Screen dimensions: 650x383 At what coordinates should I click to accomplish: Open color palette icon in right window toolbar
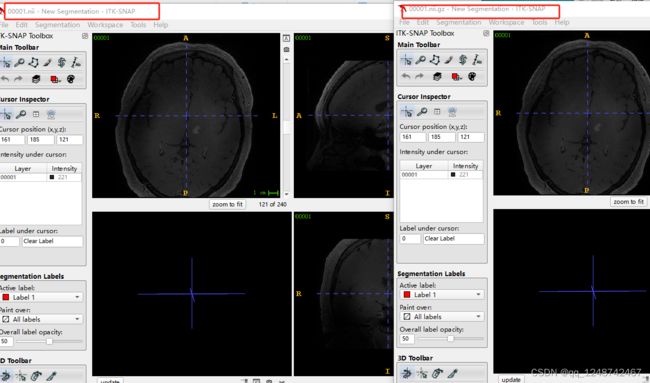[x=472, y=76]
